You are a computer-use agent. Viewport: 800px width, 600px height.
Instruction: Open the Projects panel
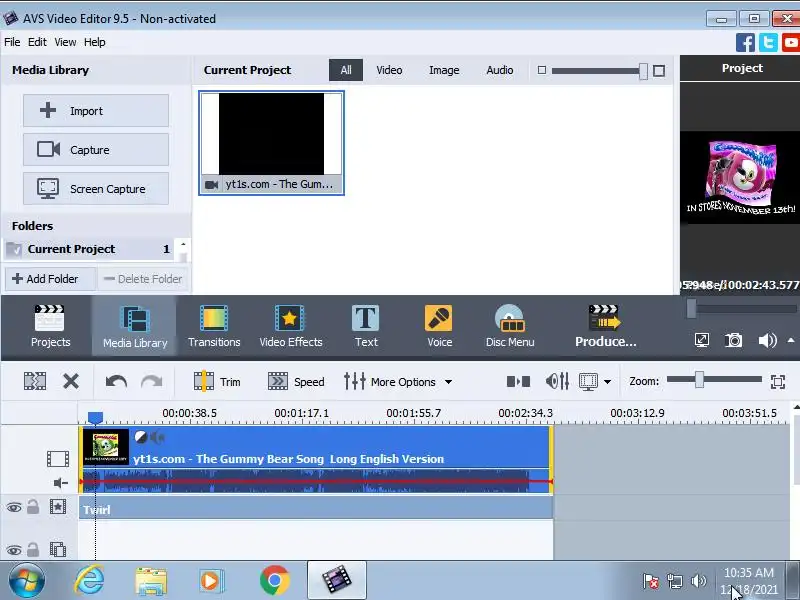click(x=50, y=327)
